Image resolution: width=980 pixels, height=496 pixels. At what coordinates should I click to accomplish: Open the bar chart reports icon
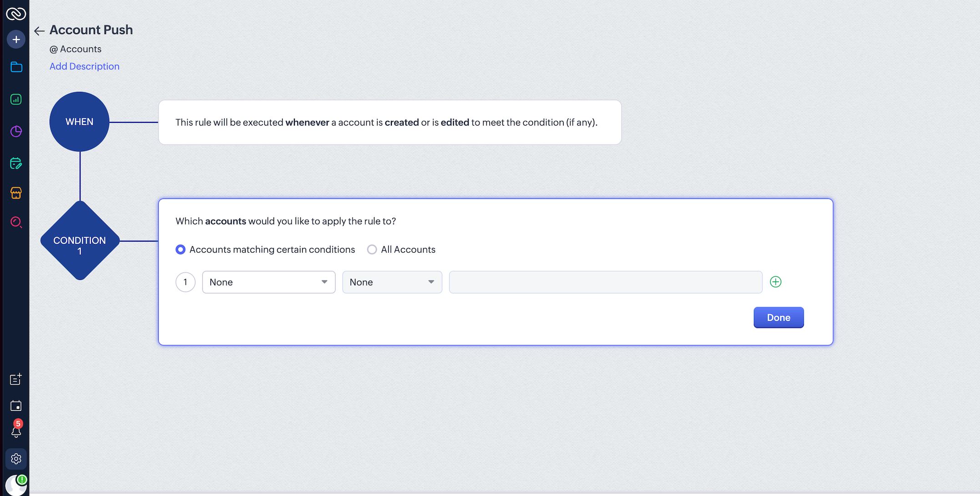coord(16,99)
